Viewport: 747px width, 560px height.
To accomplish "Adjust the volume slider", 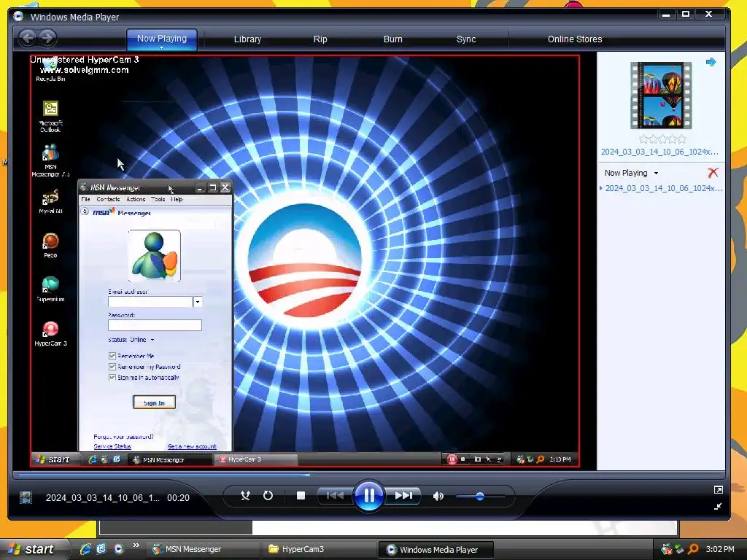I will click(480, 496).
